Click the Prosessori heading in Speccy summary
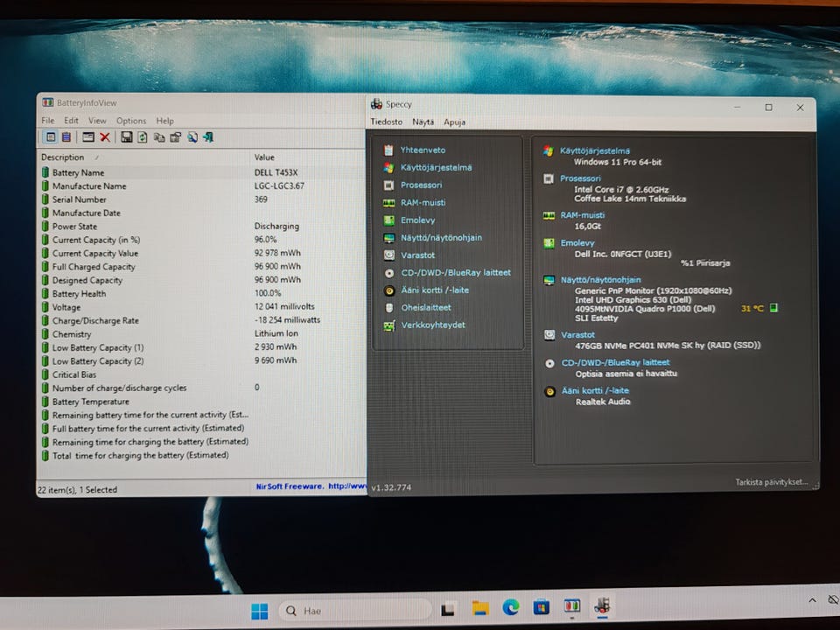 [x=580, y=178]
